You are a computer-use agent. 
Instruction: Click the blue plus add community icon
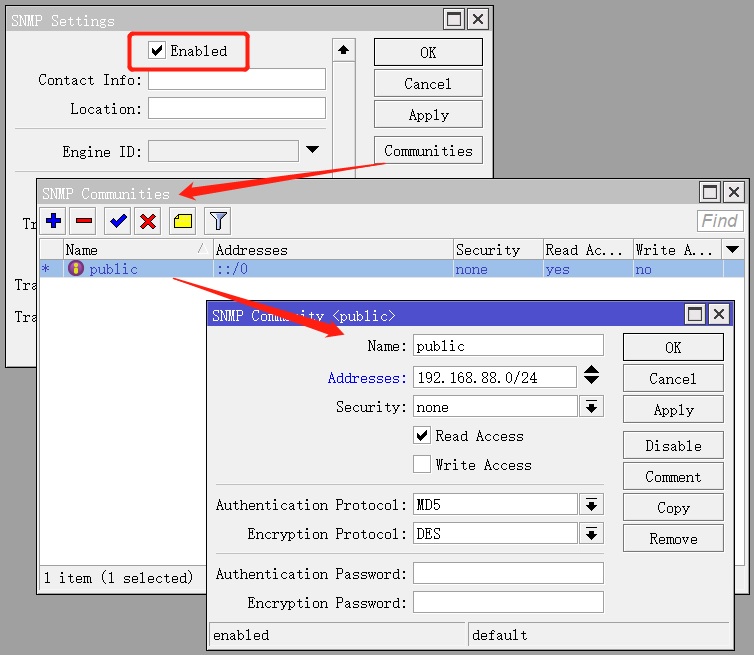(54, 221)
